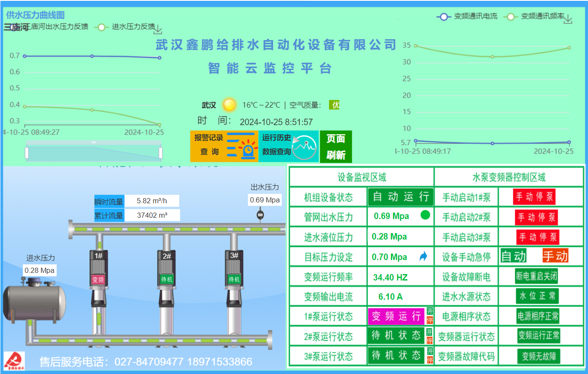The image size is (588, 374).
Task: Click 6.10 A current value
Action: pos(390,297)
